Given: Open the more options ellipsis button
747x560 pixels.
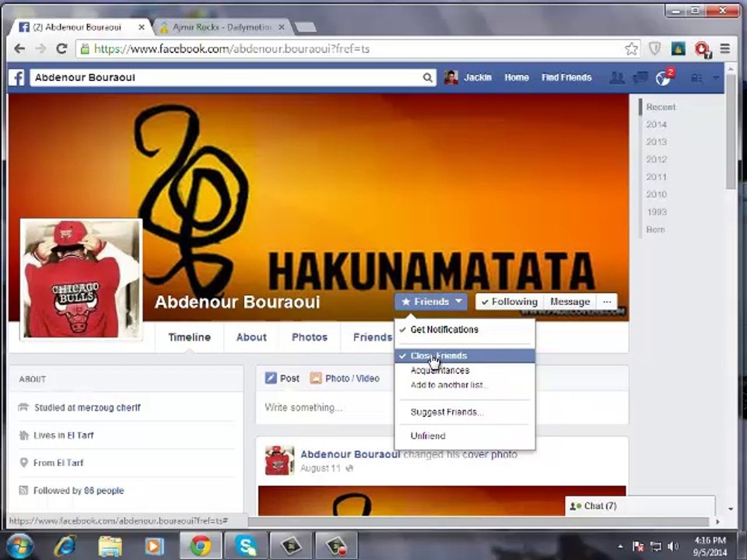Looking at the screenshot, I should tap(606, 302).
